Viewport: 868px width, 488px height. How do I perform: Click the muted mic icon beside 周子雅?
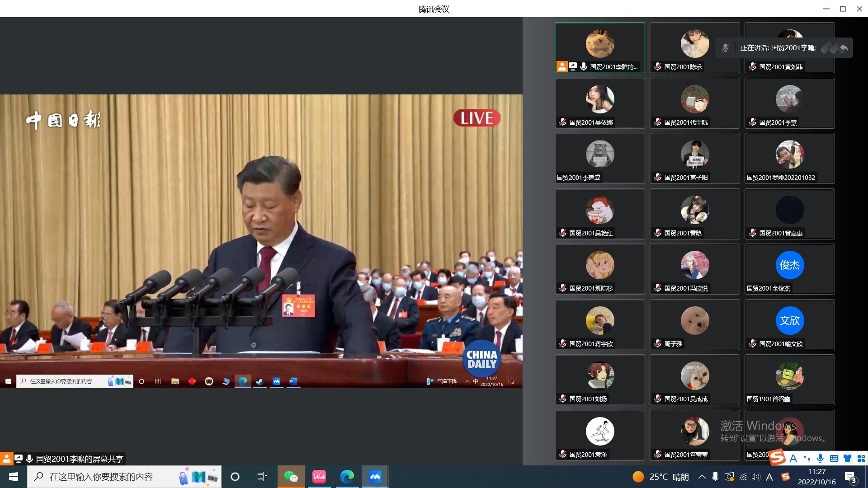click(x=658, y=344)
